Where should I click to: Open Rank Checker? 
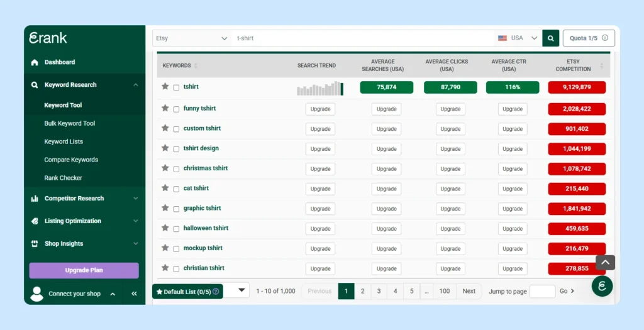click(x=63, y=178)
